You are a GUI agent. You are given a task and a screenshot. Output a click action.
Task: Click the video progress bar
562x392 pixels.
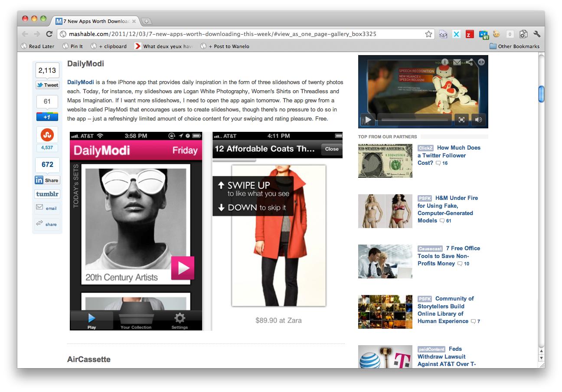(414, 120)
